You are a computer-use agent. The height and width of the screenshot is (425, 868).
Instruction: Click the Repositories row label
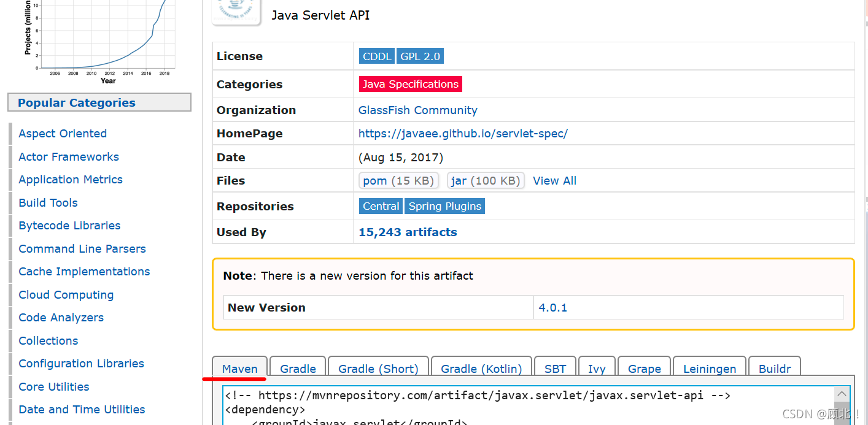click(x=255, y=207)
